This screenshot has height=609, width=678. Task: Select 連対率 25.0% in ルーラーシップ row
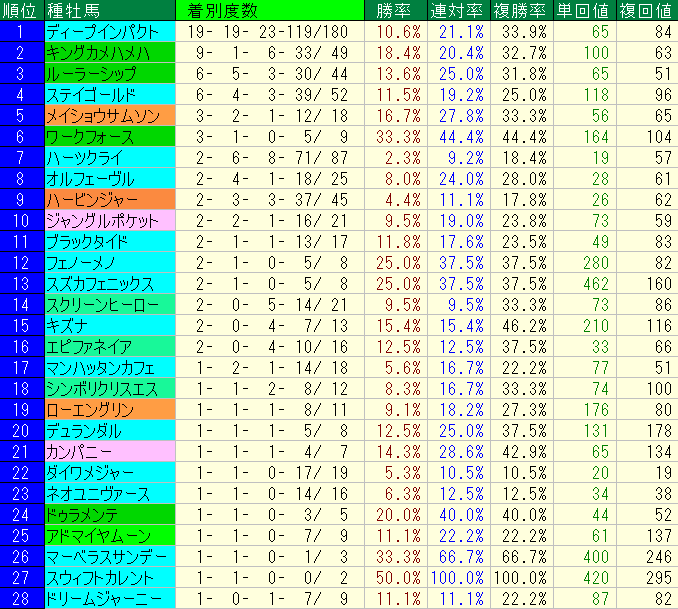click(461, 74)
